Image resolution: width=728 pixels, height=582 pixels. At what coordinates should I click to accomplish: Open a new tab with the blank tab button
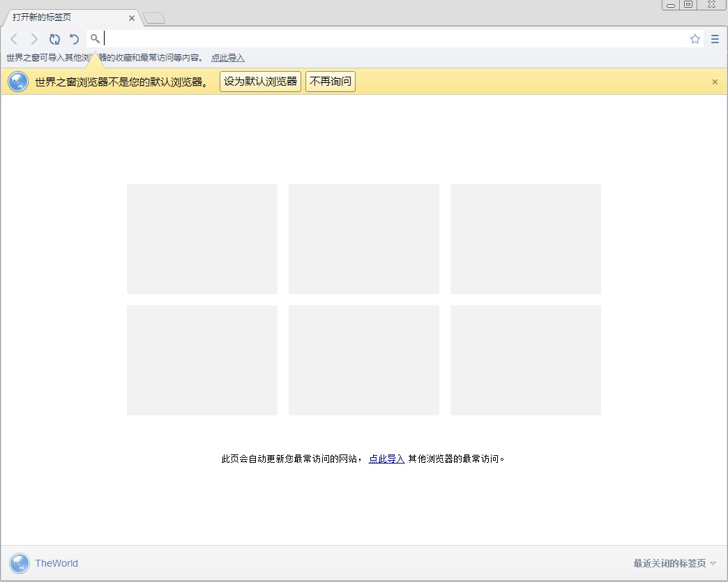click(x=154, y=18)
